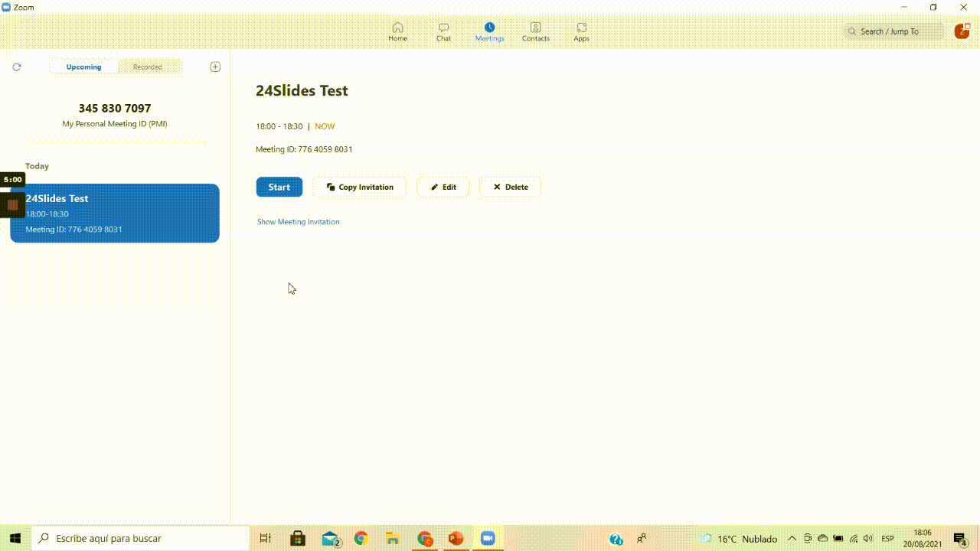The image size is (980, 551).
Task: Open the Windows Start menu
Action: coord(15,538)
